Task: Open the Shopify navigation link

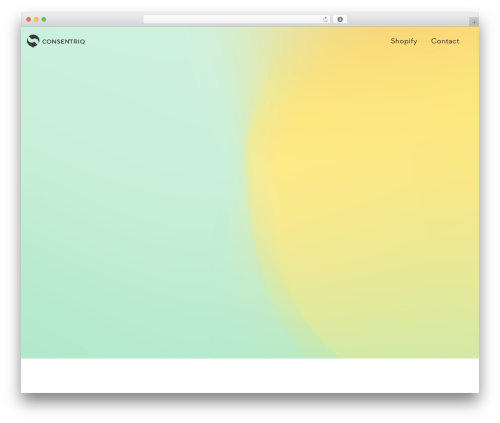Action: [404, 41]
